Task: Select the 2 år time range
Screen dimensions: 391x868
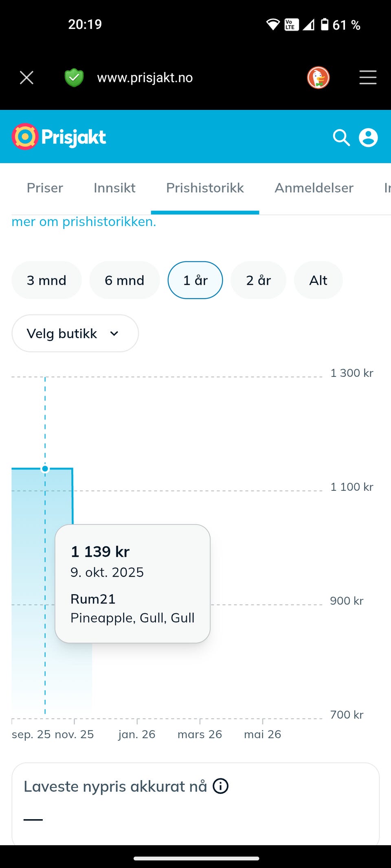Action: click(x=258, y=280)
